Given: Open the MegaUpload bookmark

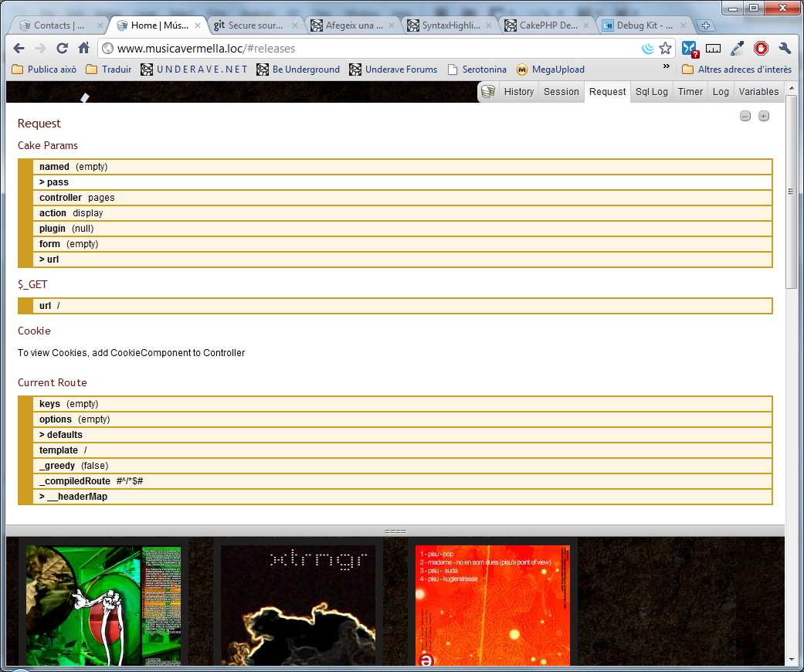Looking at the screenshot, I should 551,70.
